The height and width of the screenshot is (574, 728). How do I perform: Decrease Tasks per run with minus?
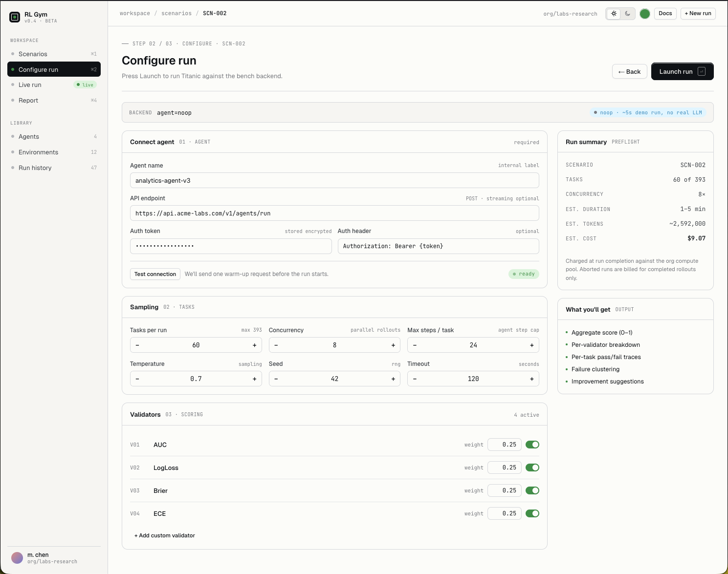(x=137, y=345)
